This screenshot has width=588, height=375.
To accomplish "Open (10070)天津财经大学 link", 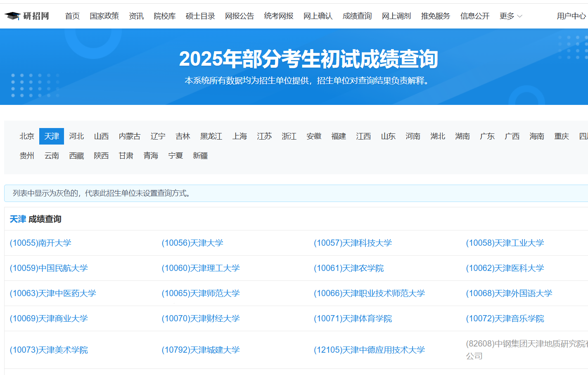I will coord(201,318).
